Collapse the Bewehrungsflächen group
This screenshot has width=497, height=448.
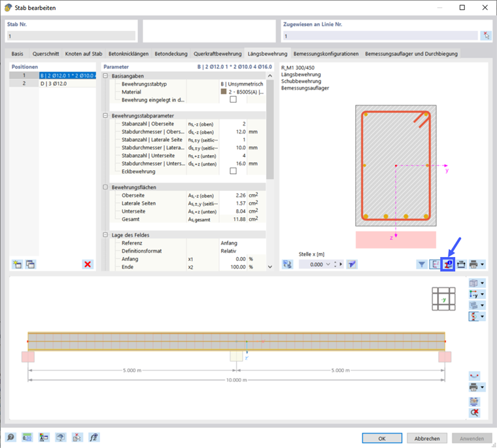click(105, 188)
